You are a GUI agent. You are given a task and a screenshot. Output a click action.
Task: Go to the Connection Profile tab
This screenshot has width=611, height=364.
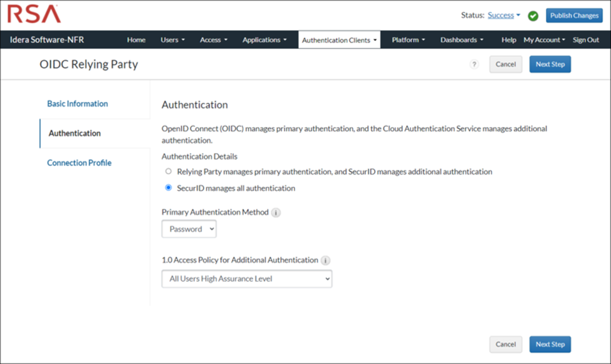80,163
